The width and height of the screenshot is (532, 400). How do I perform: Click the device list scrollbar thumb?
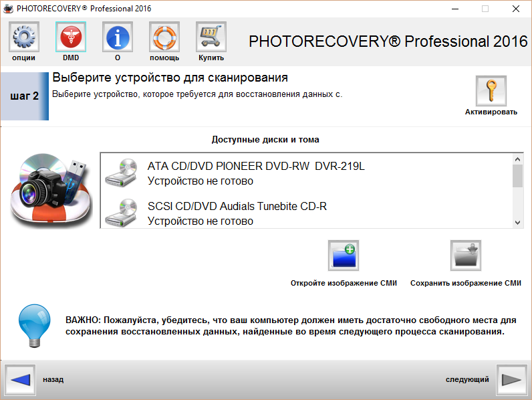[x=517, y=176]
